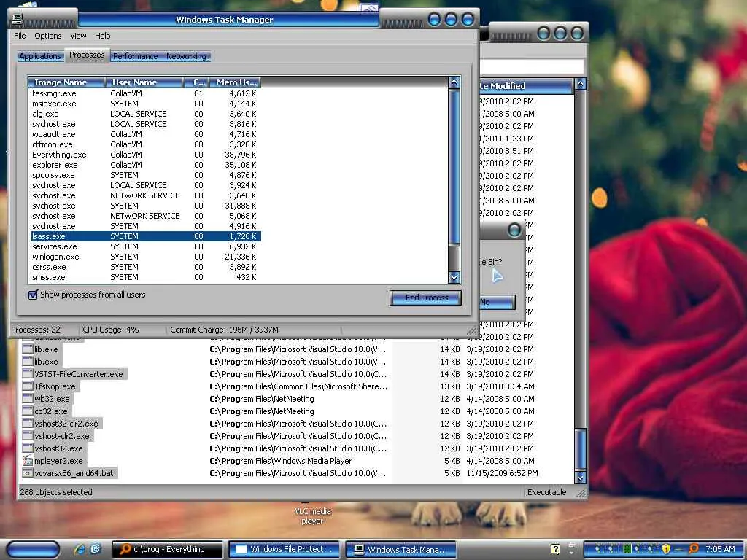This screenshot has width=747, height=560.
Task: Click the Executable label in status bar
Action: pyautogui.click(x=546, y=492)
